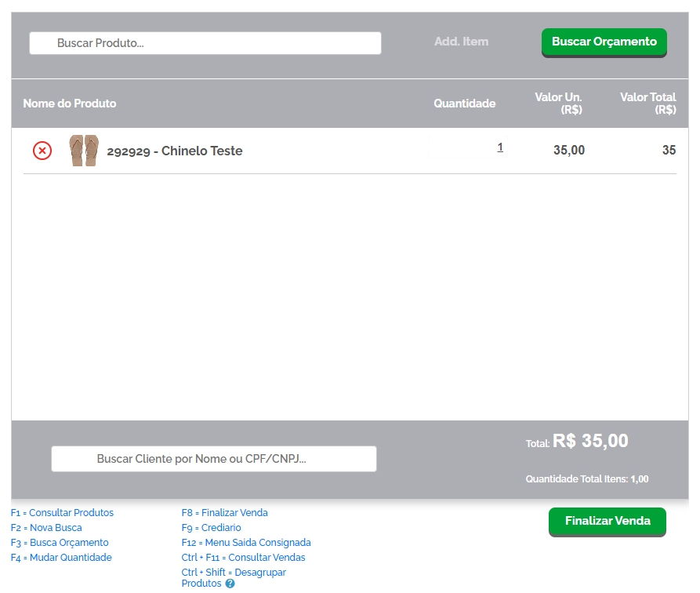Select the Ctrl + Shift = Desagrupar Produtos link

234,573
